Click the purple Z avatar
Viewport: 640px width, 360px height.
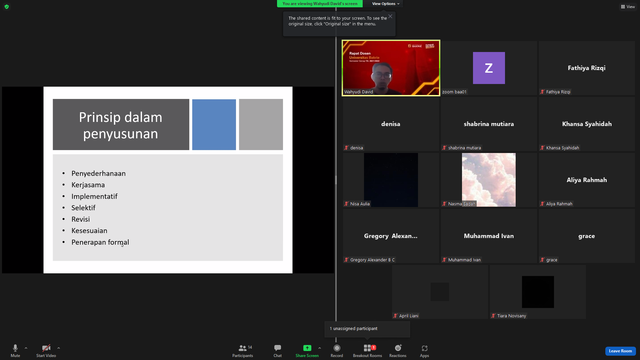pyautogui.click(x=489, y=68)
